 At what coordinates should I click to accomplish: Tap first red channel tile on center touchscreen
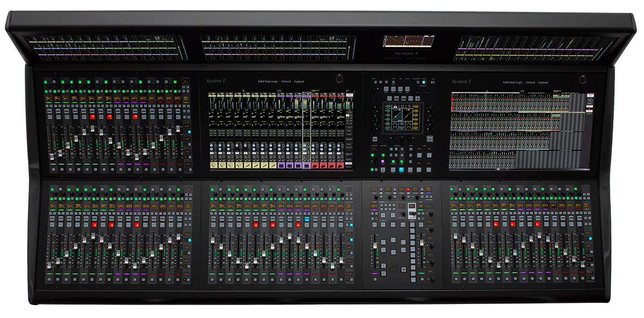pyautogui.click(x=316, y=166)
